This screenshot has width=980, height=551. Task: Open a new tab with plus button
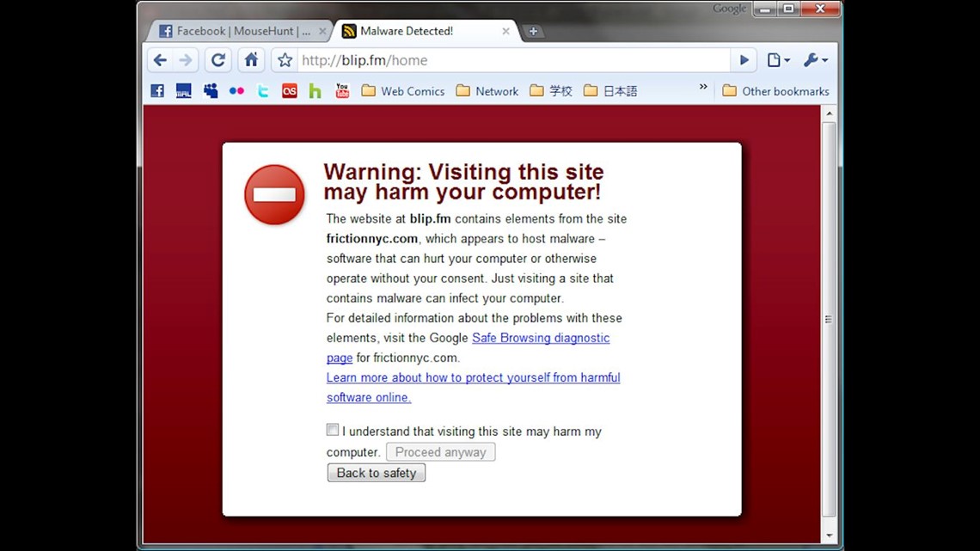coord(533,31)
